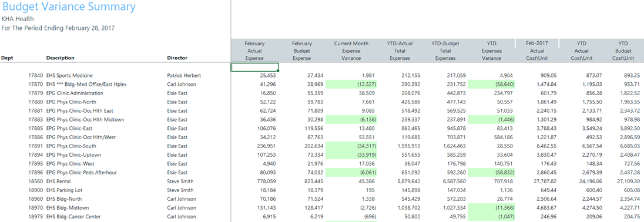
Task: Click the Current Month Expense Variance header
Action: [x=351, y=51]
